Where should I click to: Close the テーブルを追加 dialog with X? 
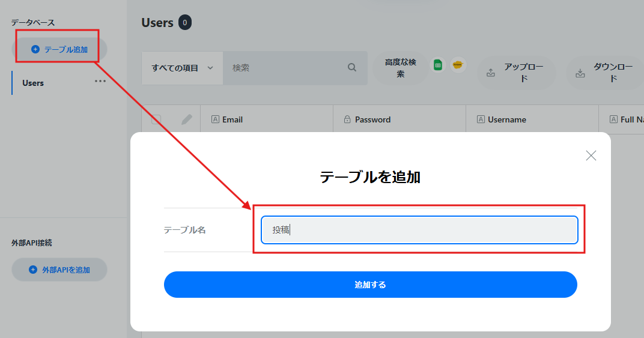[x=591, y=155]
